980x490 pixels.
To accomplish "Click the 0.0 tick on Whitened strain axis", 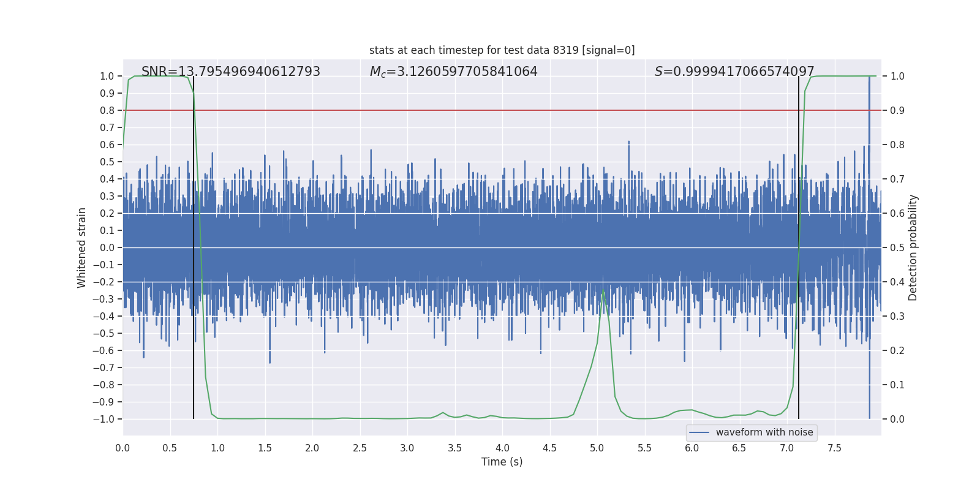I will click(x=107, y=247).
